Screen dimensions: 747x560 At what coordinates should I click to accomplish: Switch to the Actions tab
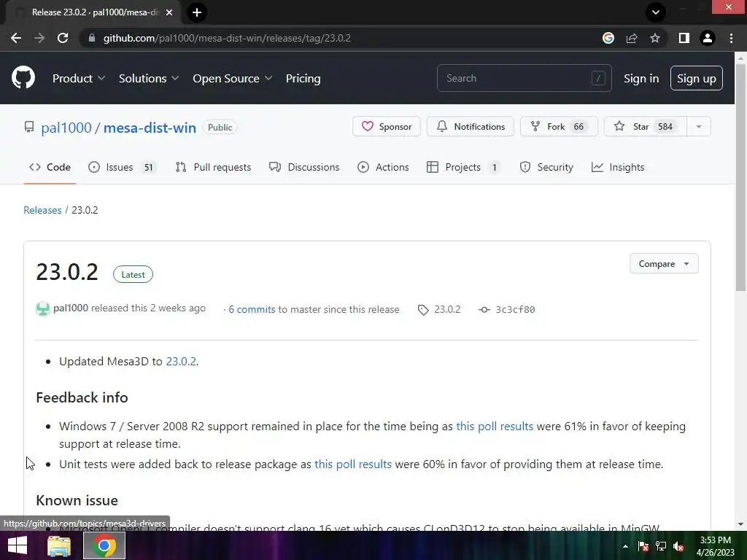[383, 167]
